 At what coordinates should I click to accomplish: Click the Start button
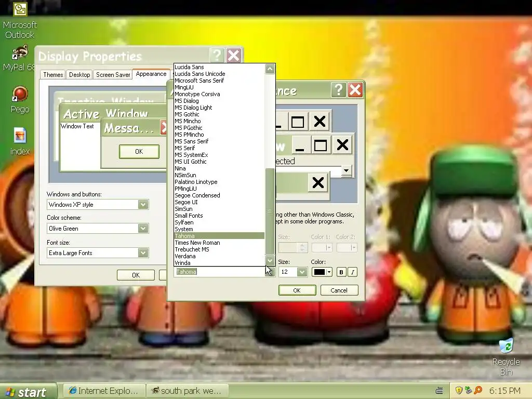tap(29, 392)
